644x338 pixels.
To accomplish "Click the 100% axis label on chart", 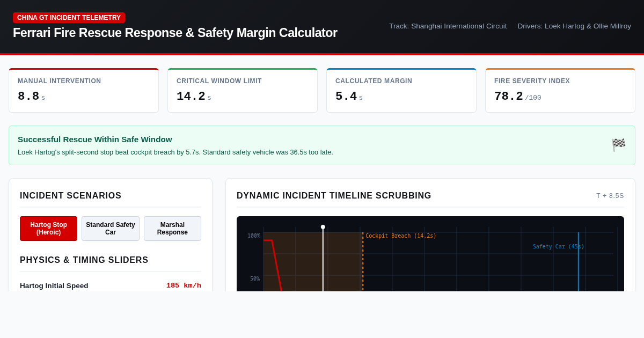I will (254, 236).
